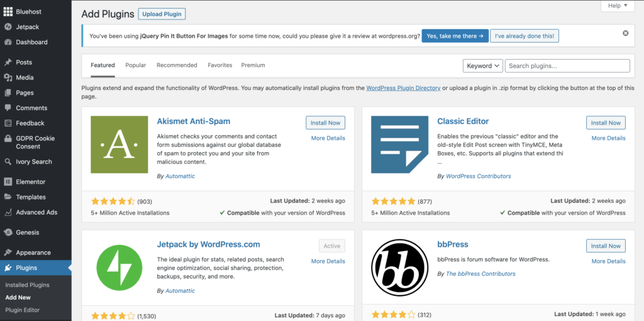Click the Akismet Anti-Spam title link
The height and width of the screenshot is (321, 644).
click(x=194, y=121)
